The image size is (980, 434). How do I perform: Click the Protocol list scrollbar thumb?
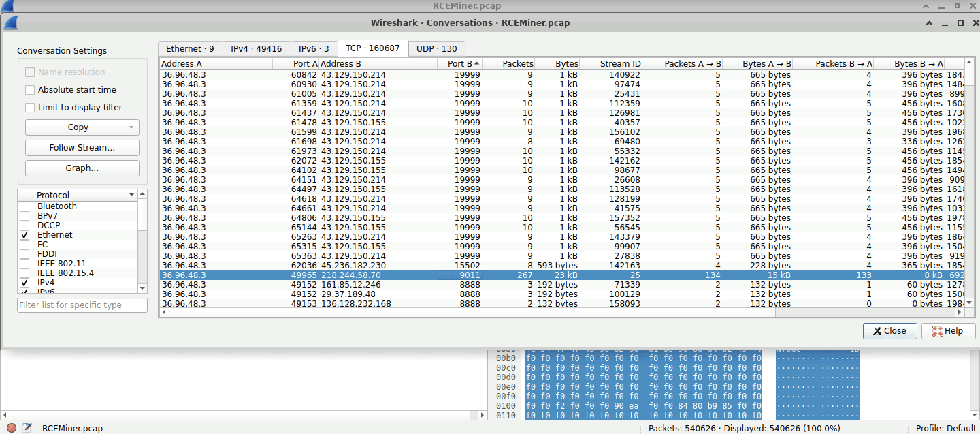click(x=142, y=215)
